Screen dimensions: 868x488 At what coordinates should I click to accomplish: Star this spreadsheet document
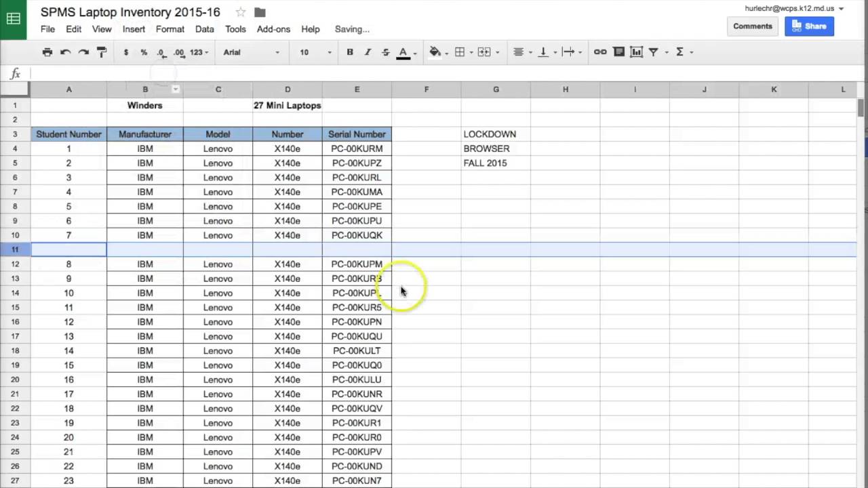(241, 12)
